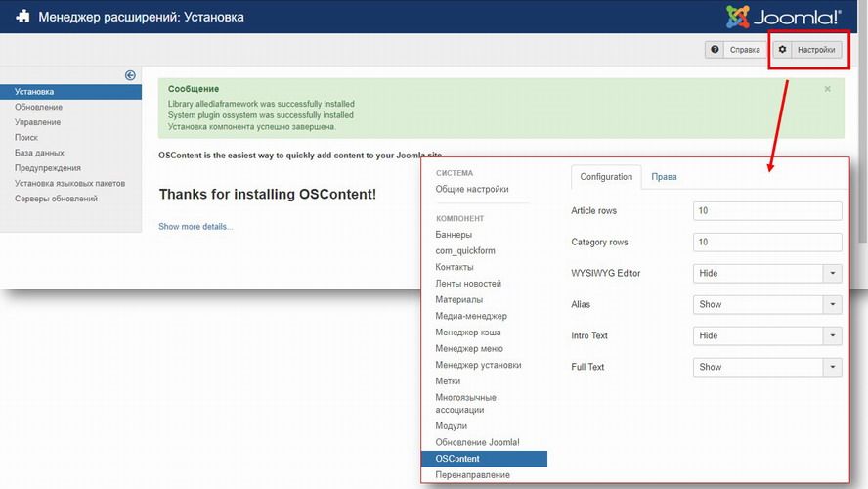This screenshot has height=489, width=868.
Task: Open Модули component settings
Action: pyautogui.click(x=452, y=425)
